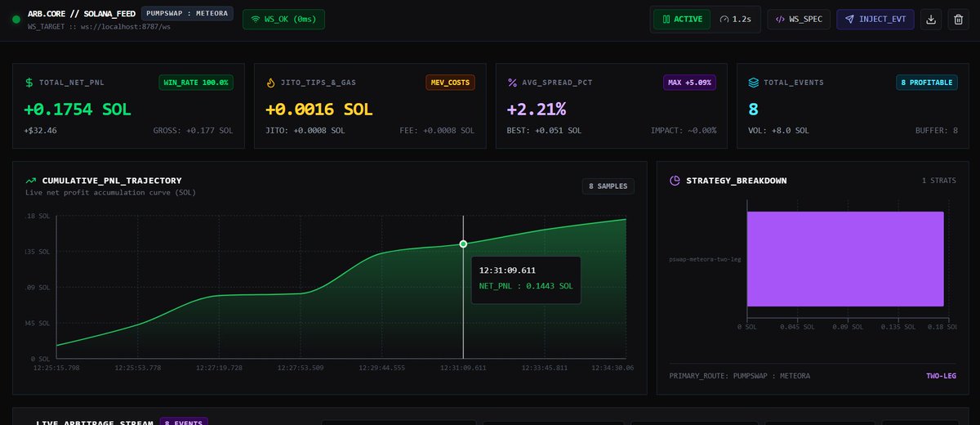Click the INJECT_EVT button
This screenshot has height=425, width=980.
click(875, 20)
